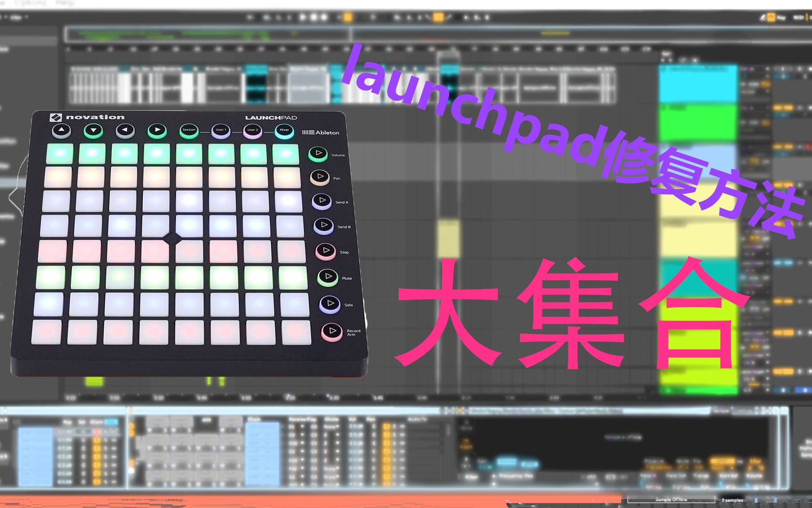This screenshot has height=508, width=812.
Task: Select the bright green track header
Action: (698, 123)
